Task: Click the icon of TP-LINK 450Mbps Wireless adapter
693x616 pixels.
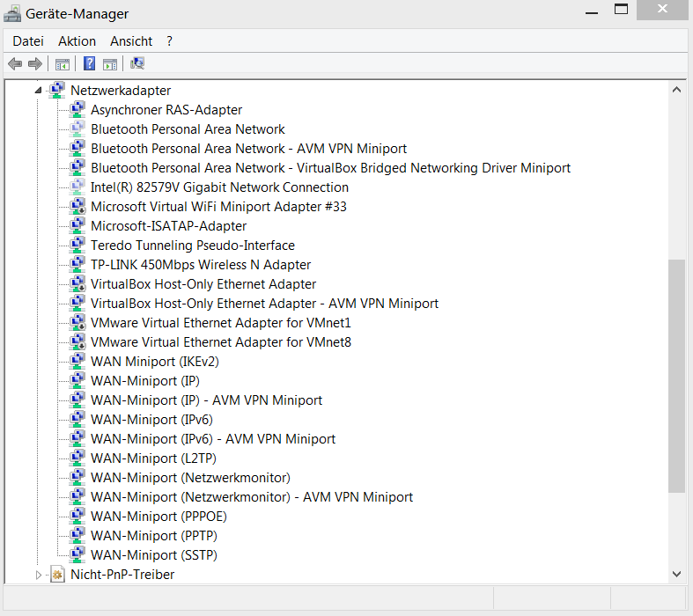Action: click(x=77, y=265)
